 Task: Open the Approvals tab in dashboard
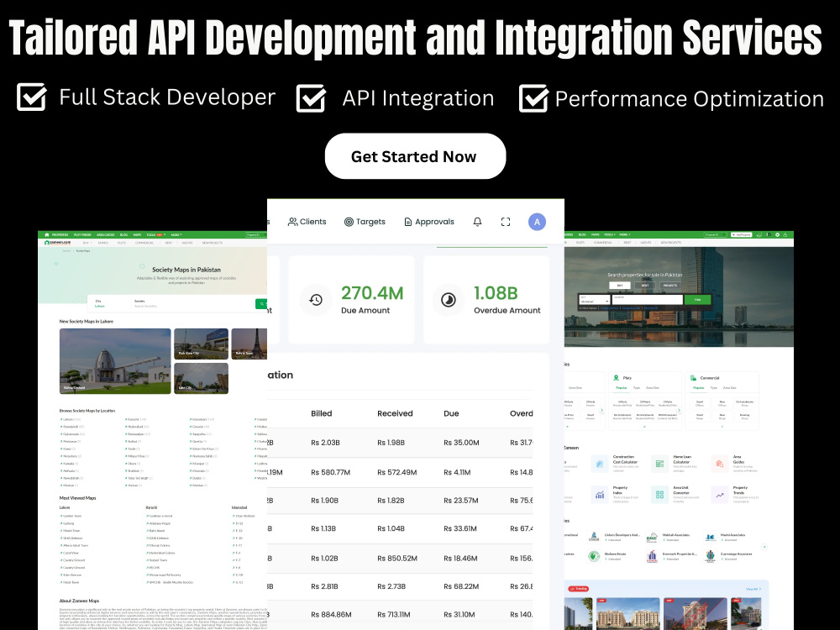(x=428, y=222)
